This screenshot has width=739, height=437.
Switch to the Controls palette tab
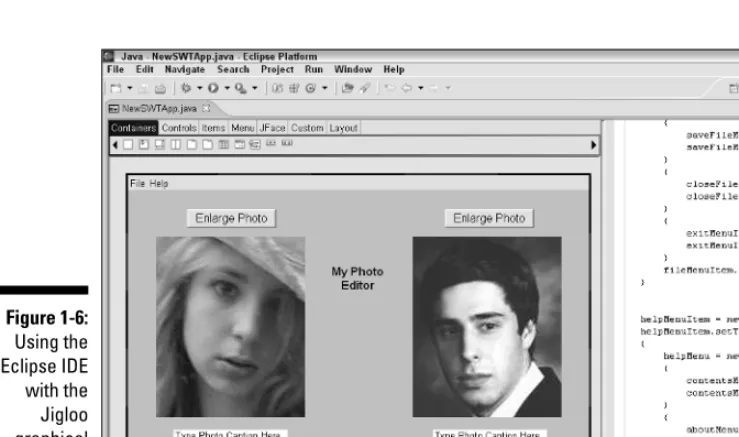point(179,128)
